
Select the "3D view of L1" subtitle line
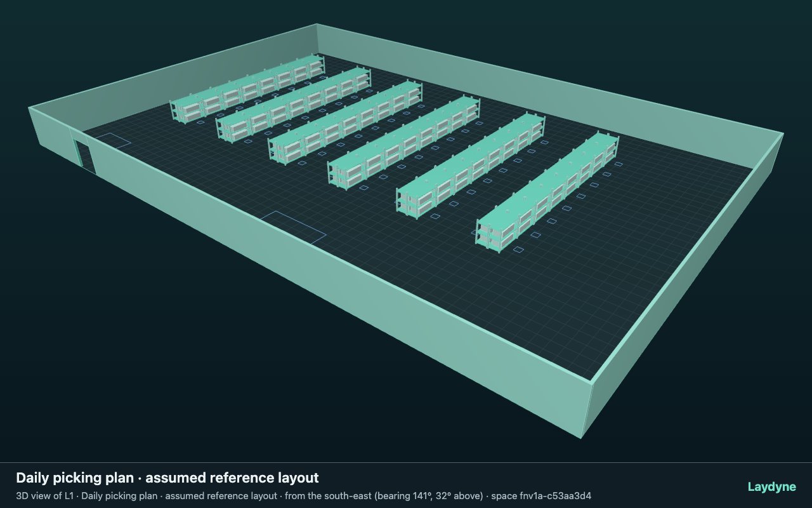[304, 495]
